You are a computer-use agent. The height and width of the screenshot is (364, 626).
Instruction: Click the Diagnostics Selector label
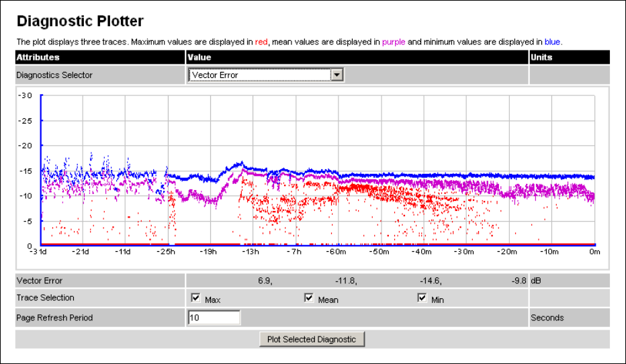(x=54, y=75)
